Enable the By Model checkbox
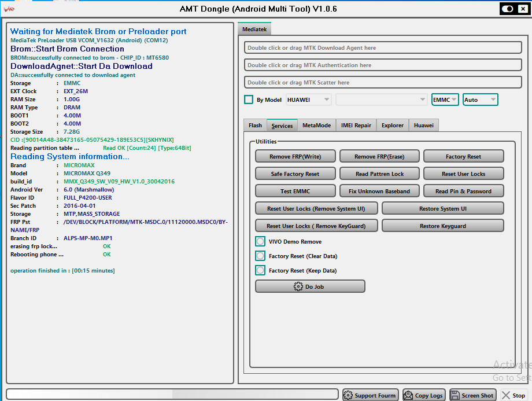The image size is (532, 401). click(x=249, y=100)
